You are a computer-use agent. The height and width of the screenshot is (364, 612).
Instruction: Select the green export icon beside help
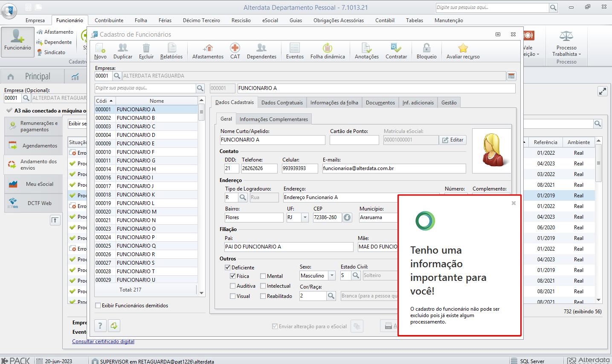pos(114,326)
